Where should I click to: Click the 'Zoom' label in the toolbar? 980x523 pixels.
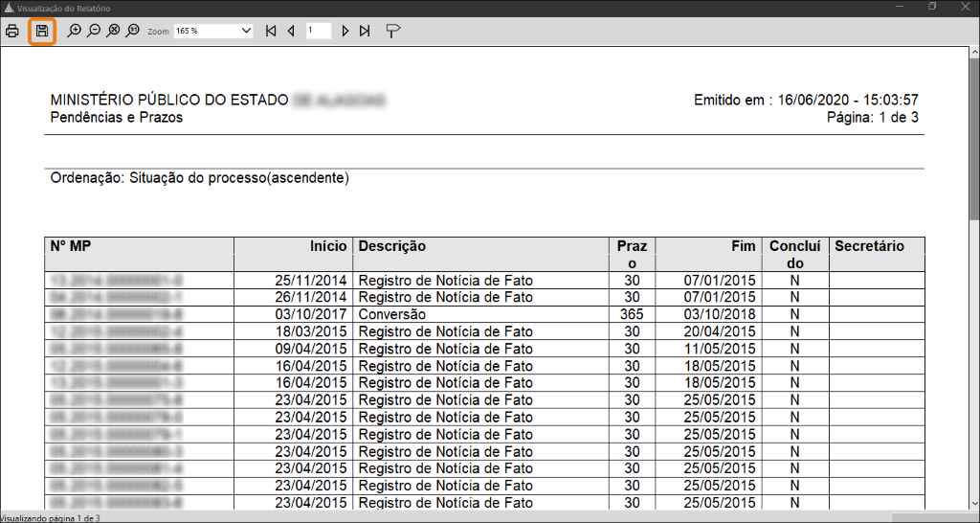pos(158,32)
